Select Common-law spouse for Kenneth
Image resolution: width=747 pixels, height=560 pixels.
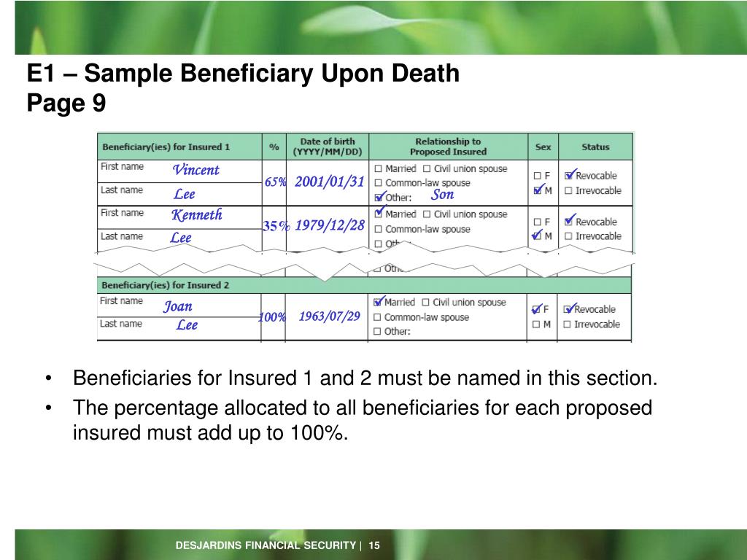coord(379,229)
